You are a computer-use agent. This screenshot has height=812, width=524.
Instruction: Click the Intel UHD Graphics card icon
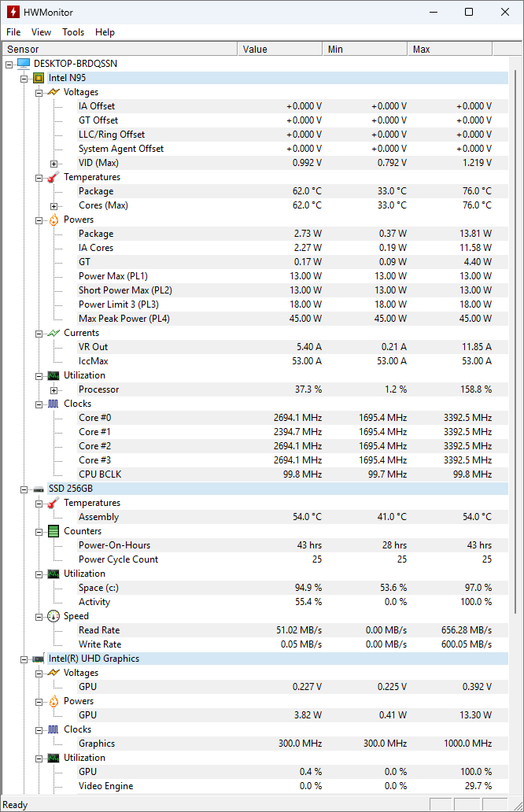[x=39, y=659]
